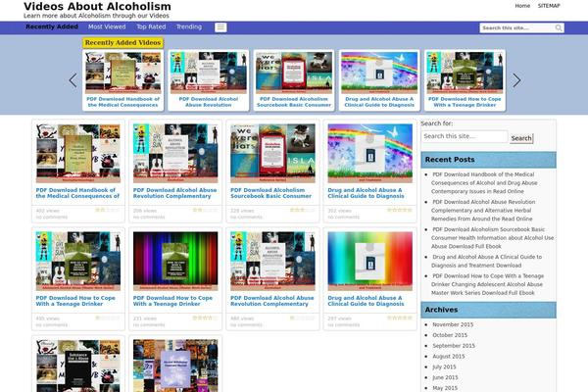Rate the first Handbook video via its stars
Image resolution: width=588 pixels, height=392 pixels.
(108, 210)
